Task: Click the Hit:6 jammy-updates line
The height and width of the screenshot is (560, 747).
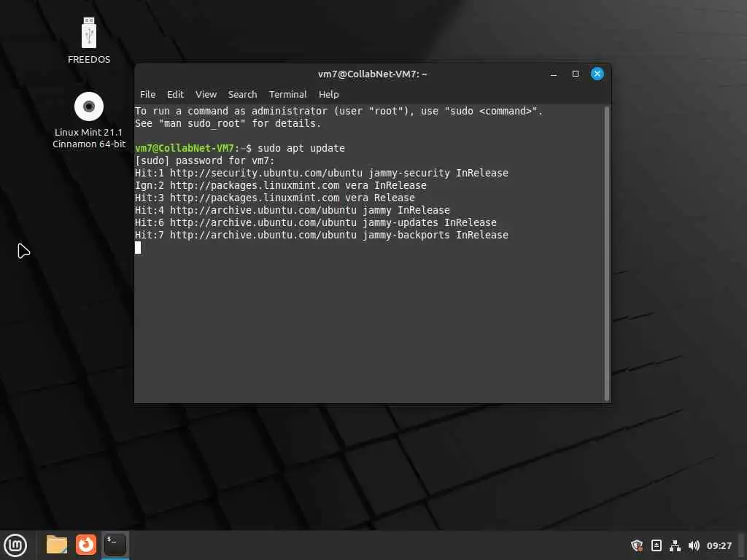Action: coord(316,222)
